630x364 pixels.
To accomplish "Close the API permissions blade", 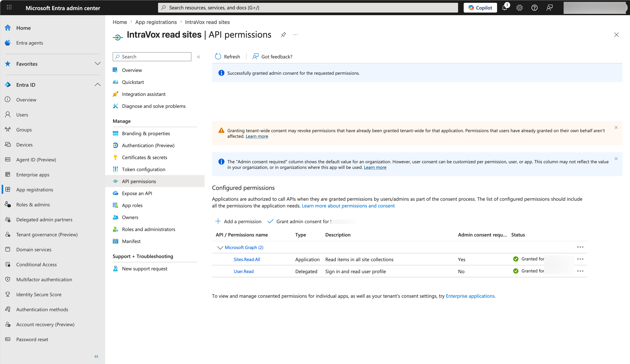I will point(616,35).
